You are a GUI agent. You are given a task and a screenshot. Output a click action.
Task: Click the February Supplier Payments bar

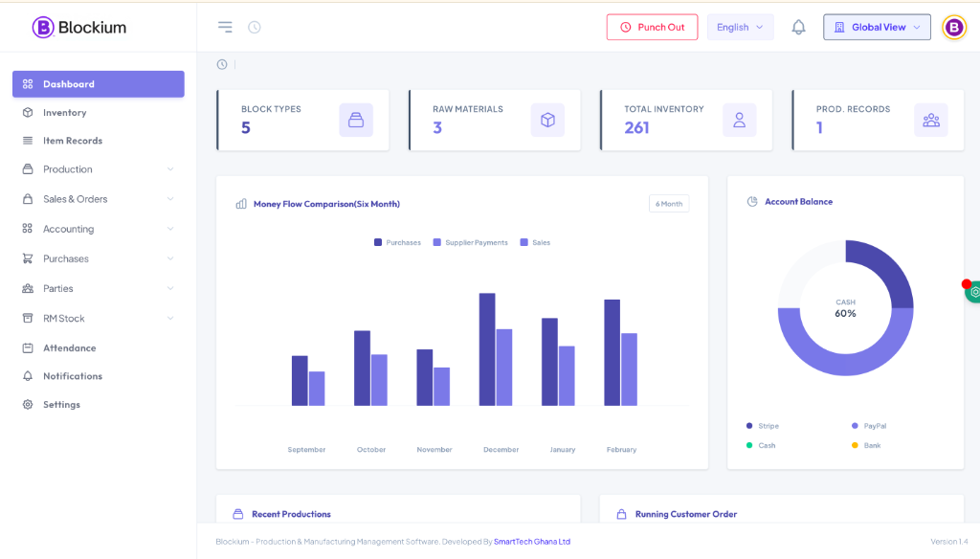pyautogui.click(x=630, y=369)
